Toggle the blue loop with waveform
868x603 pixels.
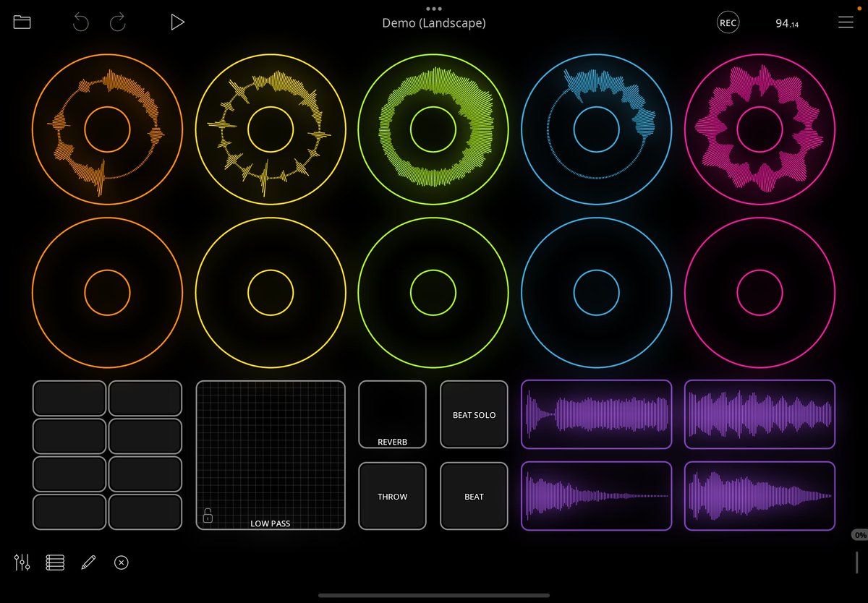[x=597, y=129]
